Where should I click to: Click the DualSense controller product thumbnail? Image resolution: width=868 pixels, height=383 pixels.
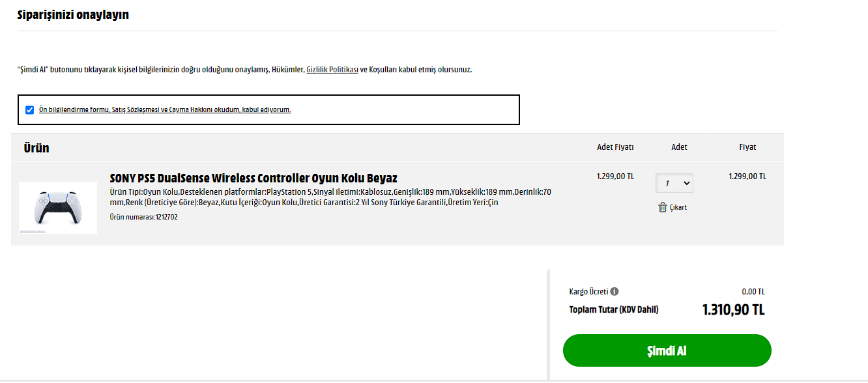pos(58,208)
